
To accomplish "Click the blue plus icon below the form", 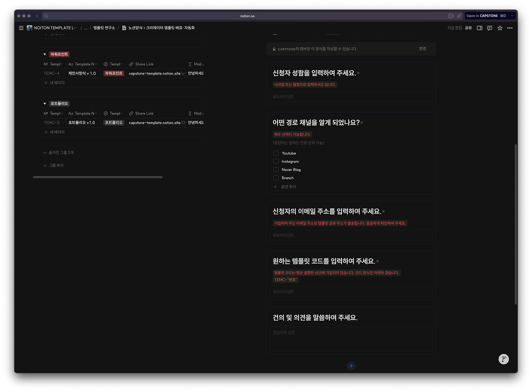I will pos(351,366).
